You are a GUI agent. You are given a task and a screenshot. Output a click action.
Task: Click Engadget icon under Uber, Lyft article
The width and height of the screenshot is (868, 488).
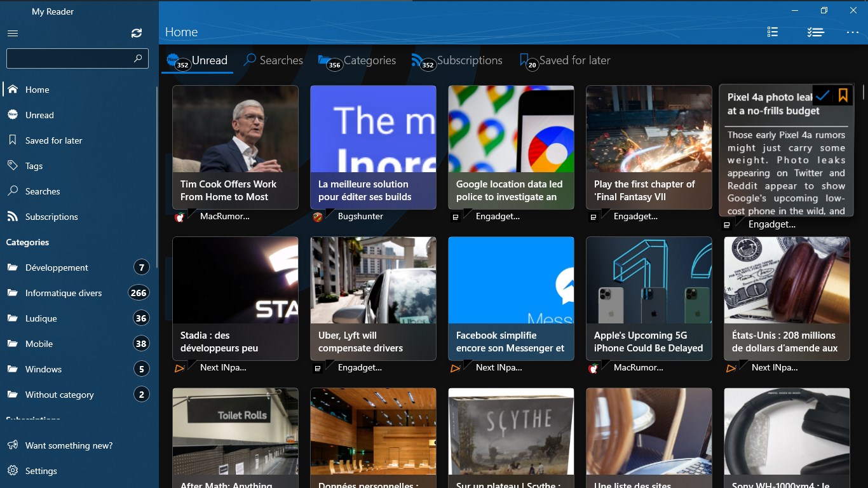click(x=318, y=368)
